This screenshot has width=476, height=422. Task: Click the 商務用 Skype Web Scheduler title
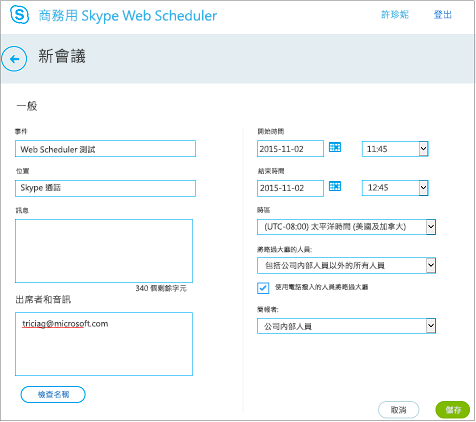(128, 16)
